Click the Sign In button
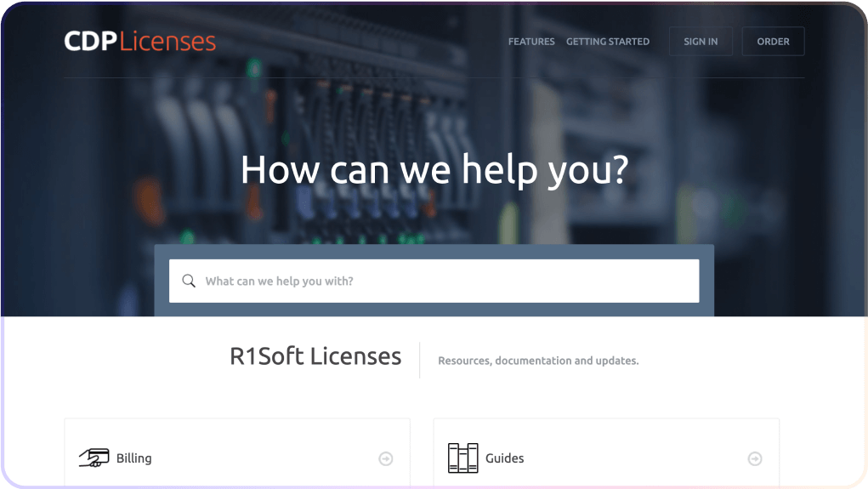The width and height of the screenshot is (868, 489). [x=701, y=42]
